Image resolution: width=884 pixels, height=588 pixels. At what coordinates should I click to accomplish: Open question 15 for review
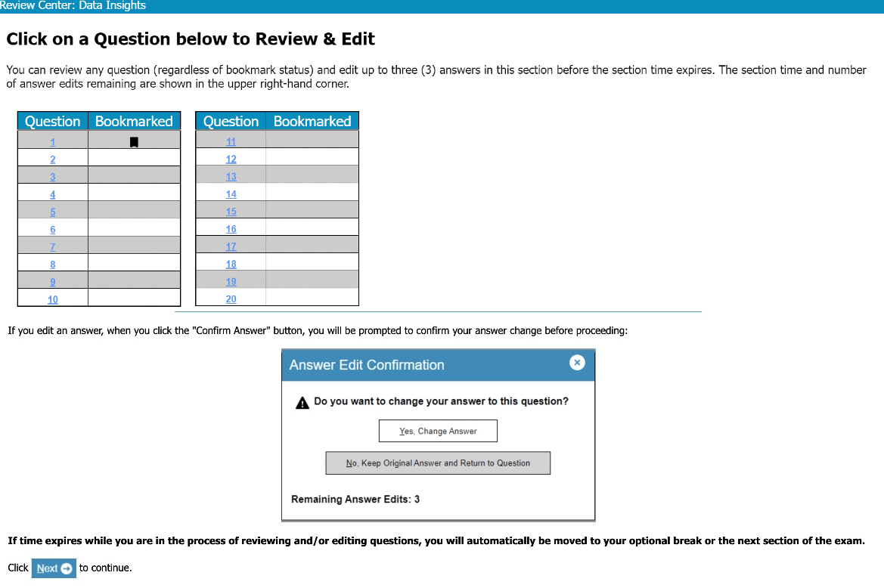tap(231, 211)
